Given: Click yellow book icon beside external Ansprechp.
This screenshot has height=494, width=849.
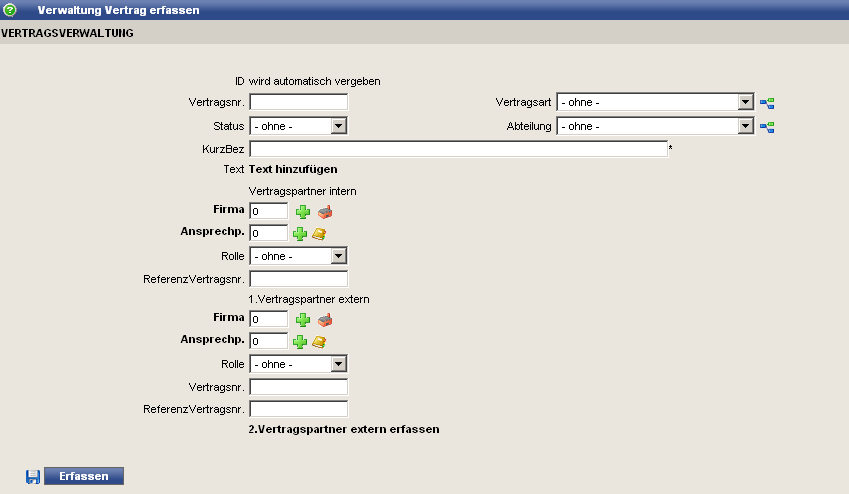Looking at the screenshot, I should click(x=319, y=342).
